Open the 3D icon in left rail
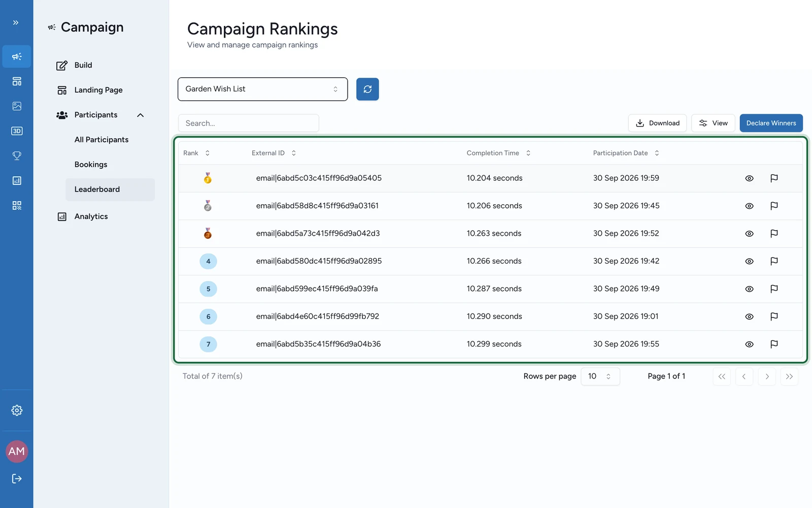The height and width of the screenshot is (508, 812). (17, 131)
